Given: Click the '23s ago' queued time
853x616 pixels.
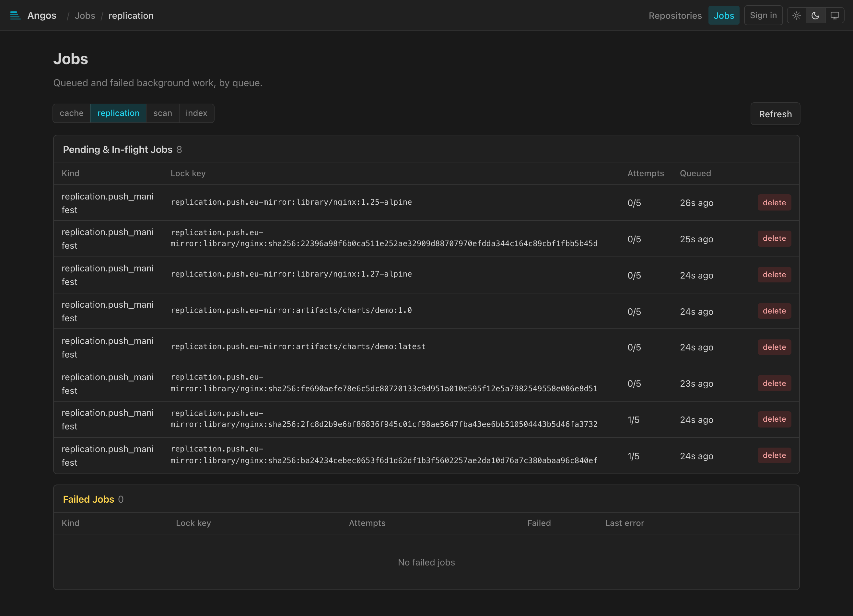Looking at the screenshot, I should coord(696,384).
